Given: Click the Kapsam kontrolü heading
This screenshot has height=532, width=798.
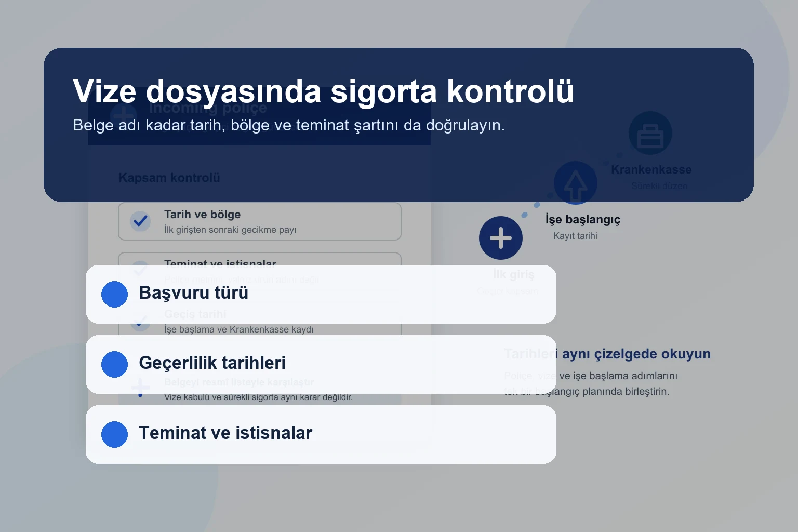Looking at the screenshot, I should [169, 178].
